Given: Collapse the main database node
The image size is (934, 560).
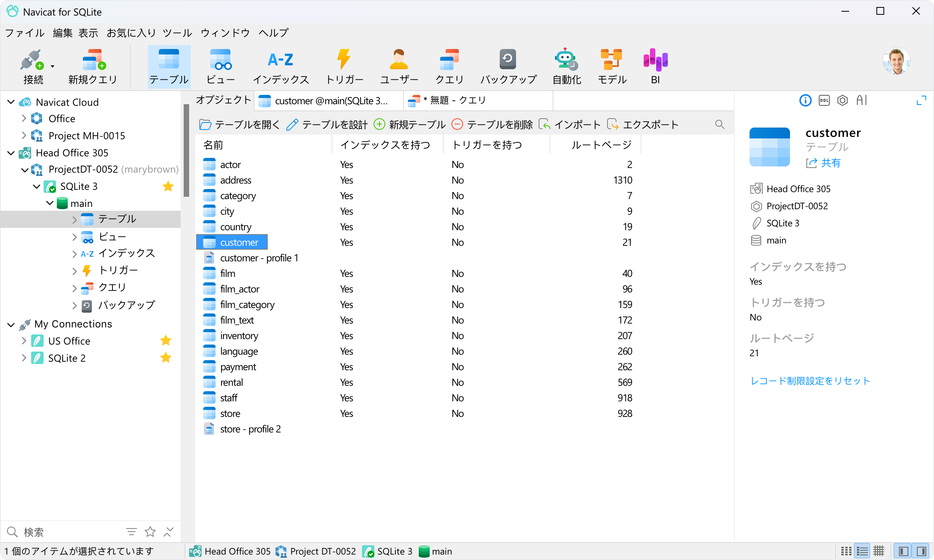Looking at the screenshot, I should pyautogui.click(x=50, y=203).
